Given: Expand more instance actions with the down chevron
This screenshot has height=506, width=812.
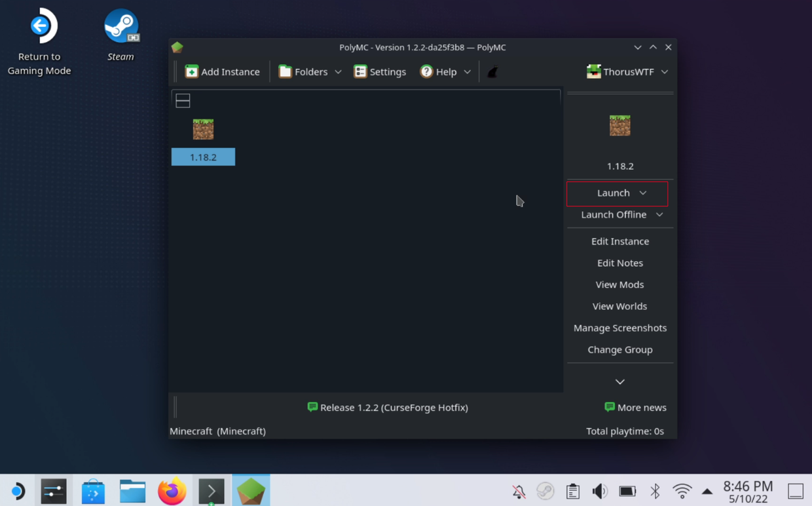Looking at the screenshot, I should pyautogui.click(x=620, y=381).
